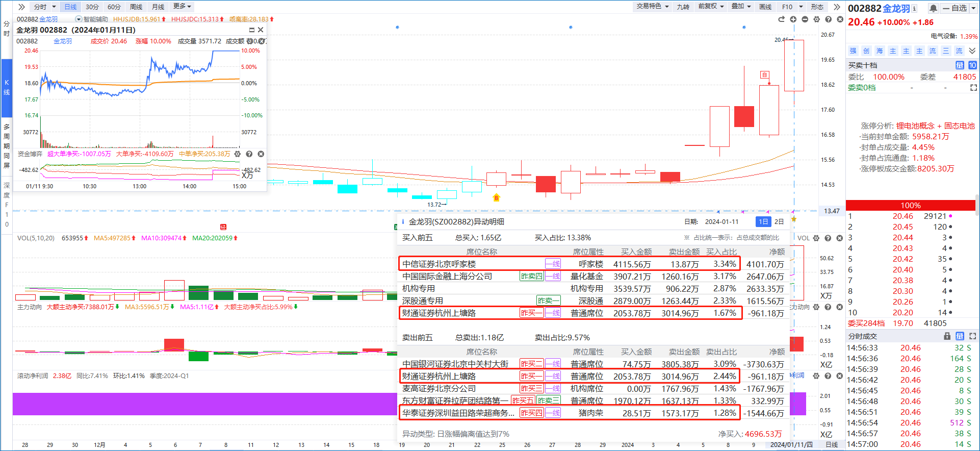The width and height of the screenshot is (980, 451).
Task: Click the stock info 'i' icon
Action: 914,8
